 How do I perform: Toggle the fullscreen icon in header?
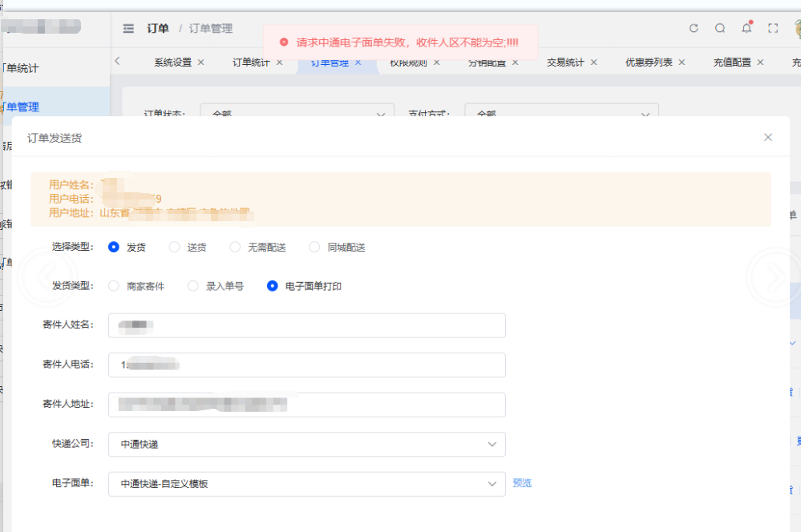pos(773,28)
